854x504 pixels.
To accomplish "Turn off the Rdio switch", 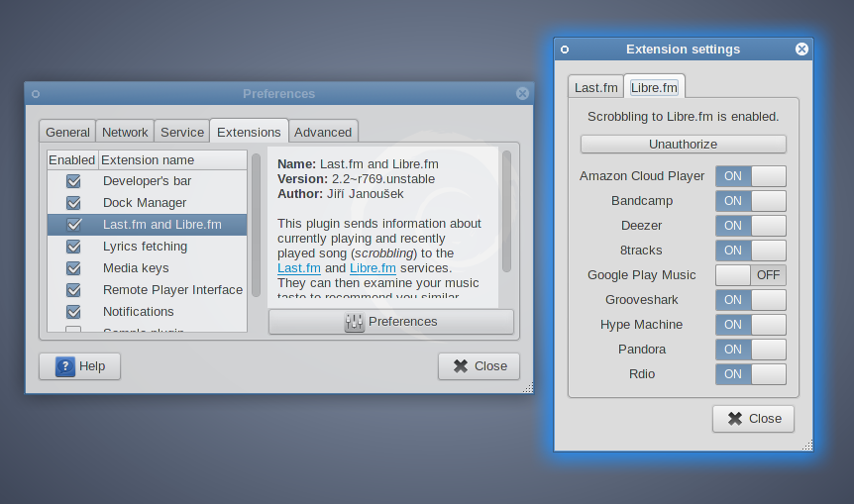I will (751, 374).
